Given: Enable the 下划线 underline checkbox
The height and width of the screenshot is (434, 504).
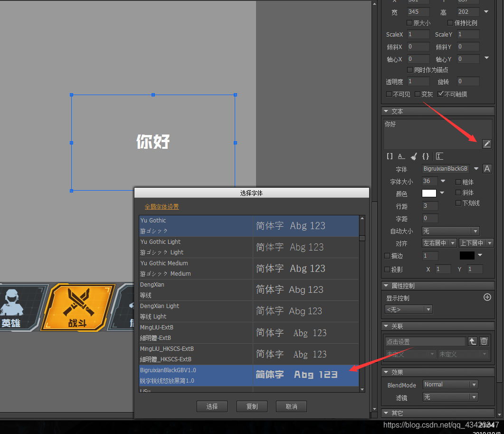Looking at the screenshot, I should (x=458, y=203).
